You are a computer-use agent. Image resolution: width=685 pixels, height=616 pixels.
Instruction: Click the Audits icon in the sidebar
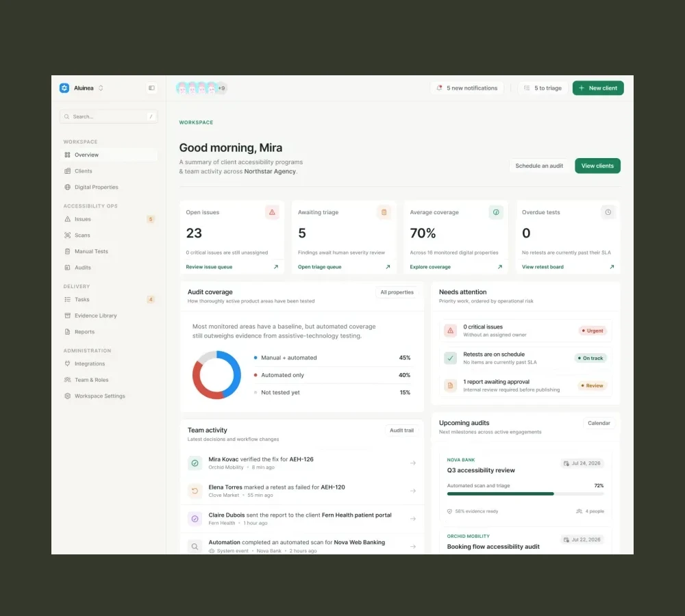[x=67, y=267]
